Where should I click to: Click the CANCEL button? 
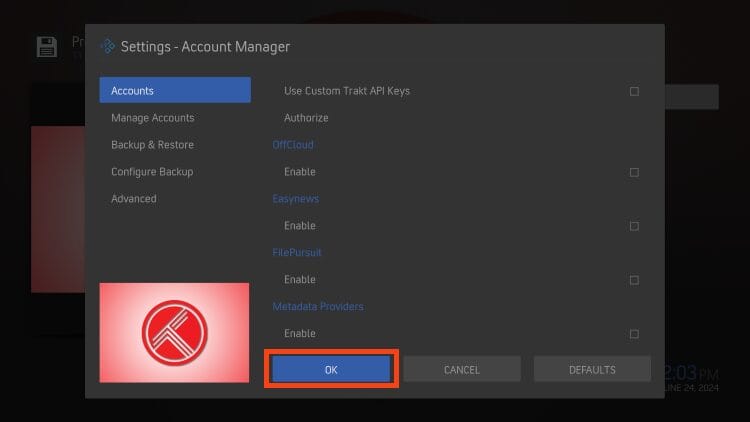[x=462, y=369]
